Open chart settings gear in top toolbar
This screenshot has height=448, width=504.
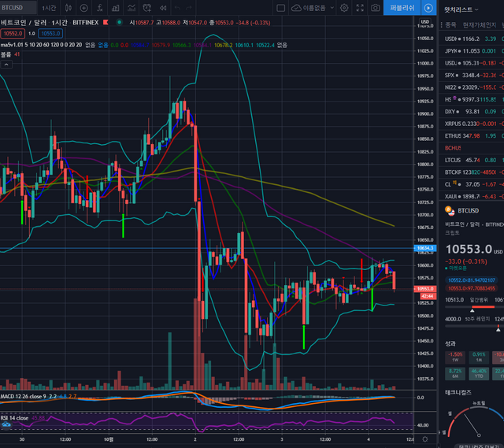point(344,8)
